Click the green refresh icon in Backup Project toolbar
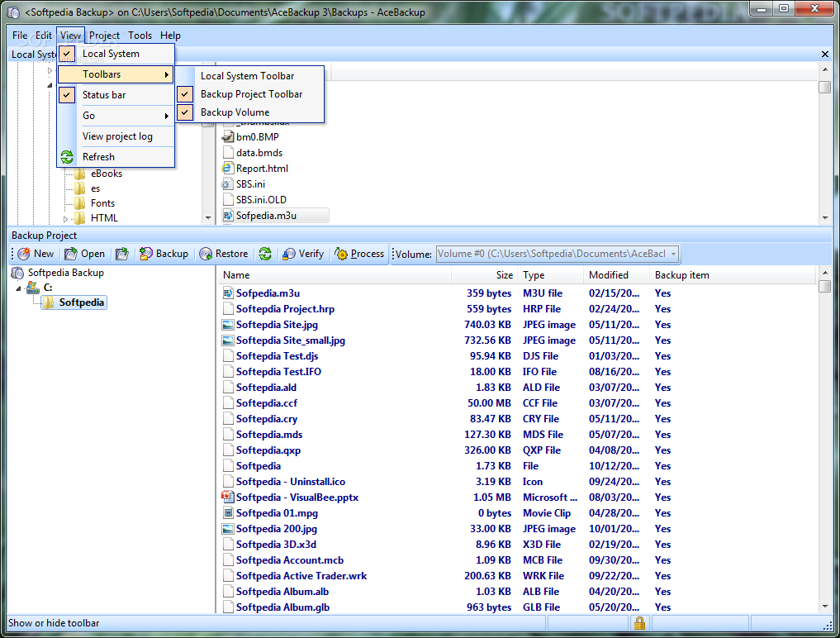 [x=265, y=255]
